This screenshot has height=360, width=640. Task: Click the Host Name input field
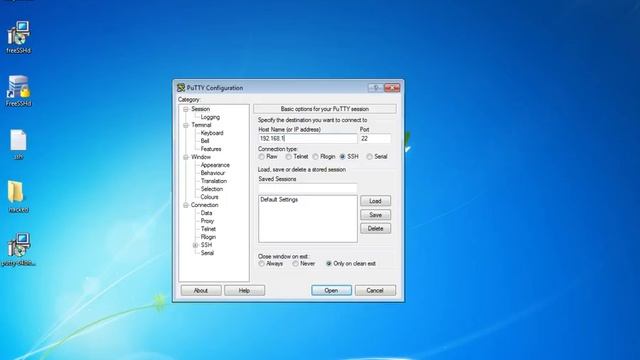pos(307,138)
